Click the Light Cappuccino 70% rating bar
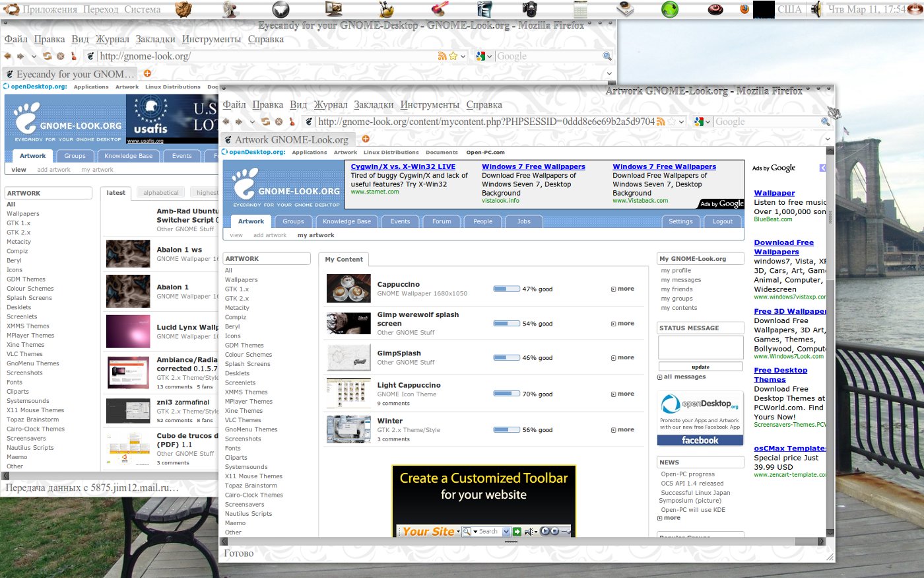This screenshot has width=924, height=578. tap(506, 394)
